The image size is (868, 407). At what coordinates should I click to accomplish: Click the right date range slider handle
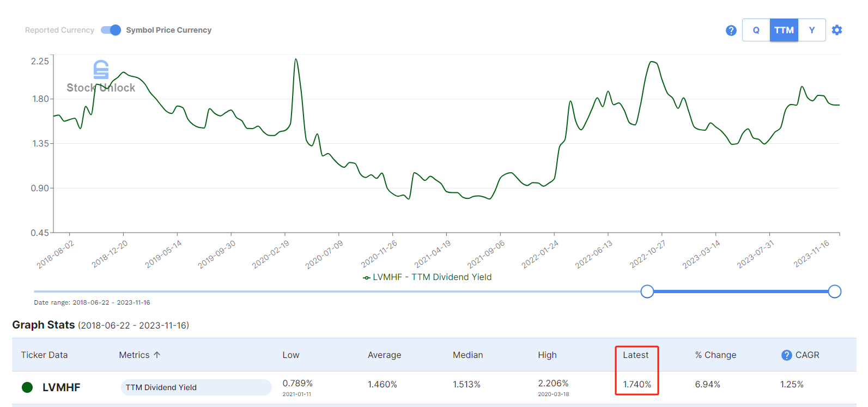point(834,291)
